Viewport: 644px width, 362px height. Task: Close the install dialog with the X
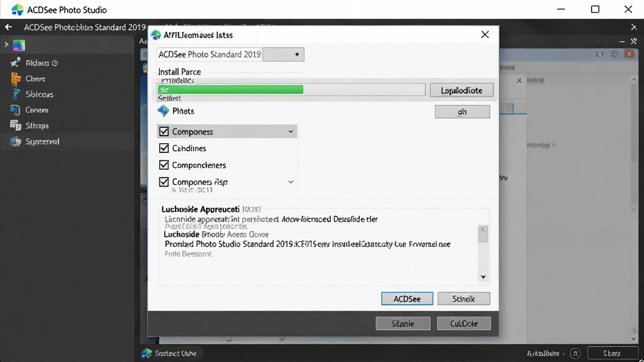coord(485,35)
